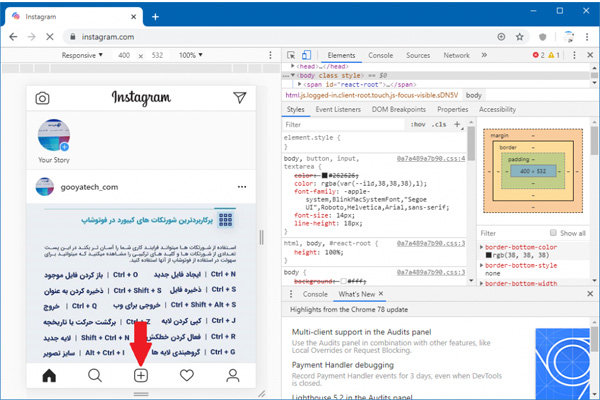Open the Responsive device dropdown
Screen dimensions: 600x400
click(82, 55)
